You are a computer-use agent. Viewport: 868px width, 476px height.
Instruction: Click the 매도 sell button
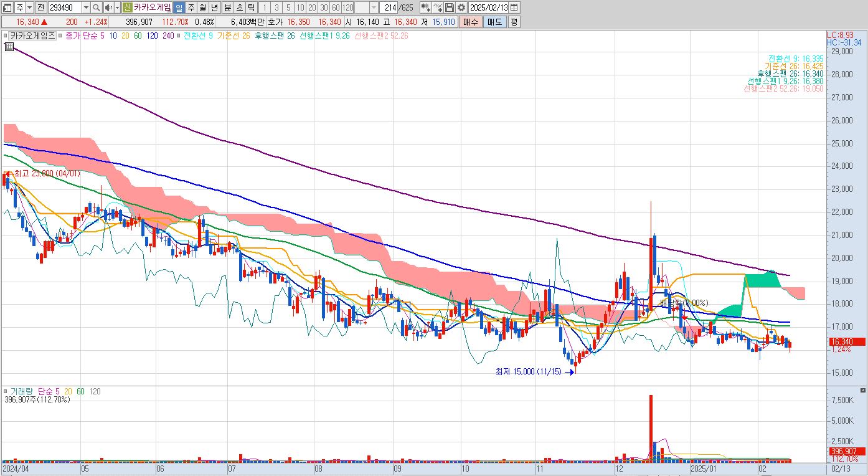tap(494, 22)
